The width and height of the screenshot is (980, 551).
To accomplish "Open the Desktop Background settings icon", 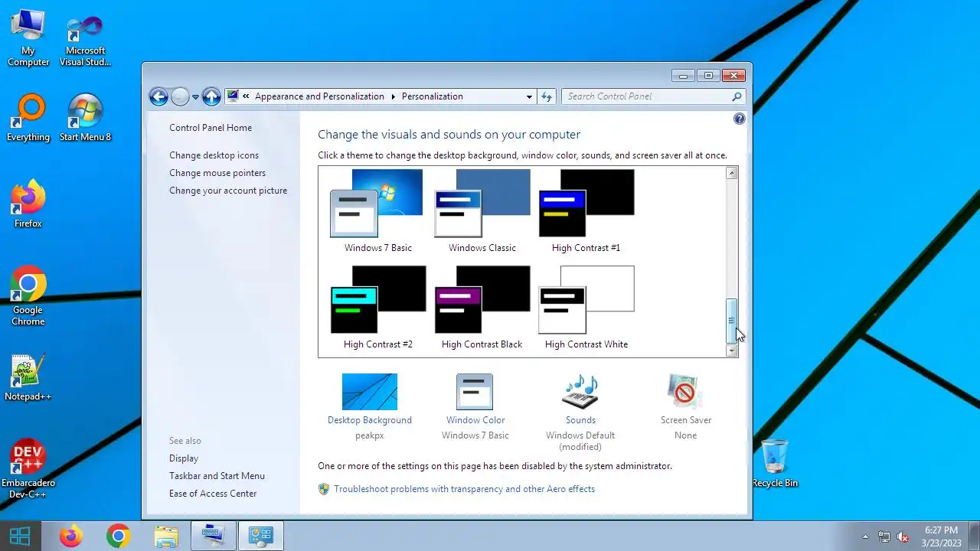I will [370, 392].
